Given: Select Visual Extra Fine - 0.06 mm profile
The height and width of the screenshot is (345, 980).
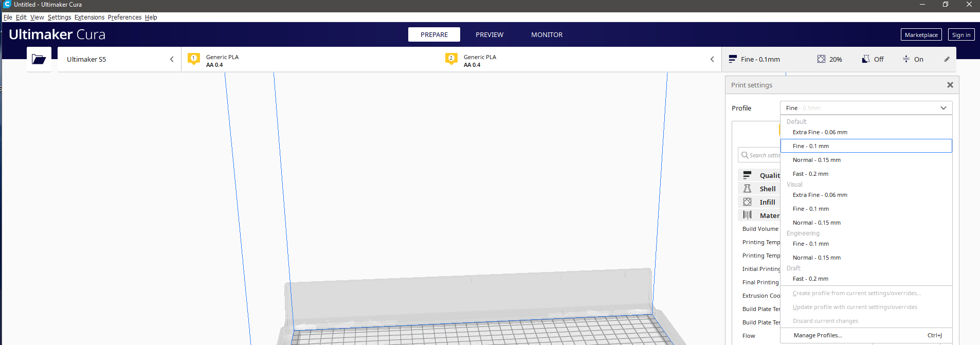Looking at the screenshot, I should pyautogui.click(x=866, y=195).
